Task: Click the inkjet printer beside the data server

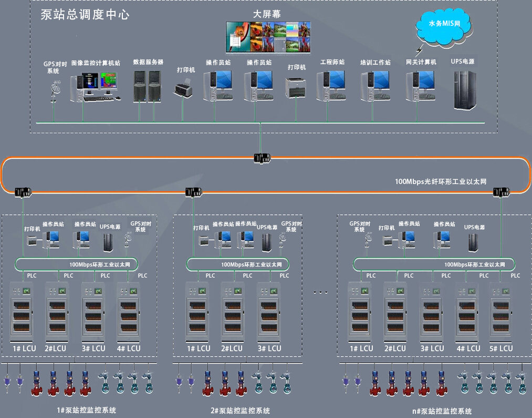Action: (x=183, y=88)
